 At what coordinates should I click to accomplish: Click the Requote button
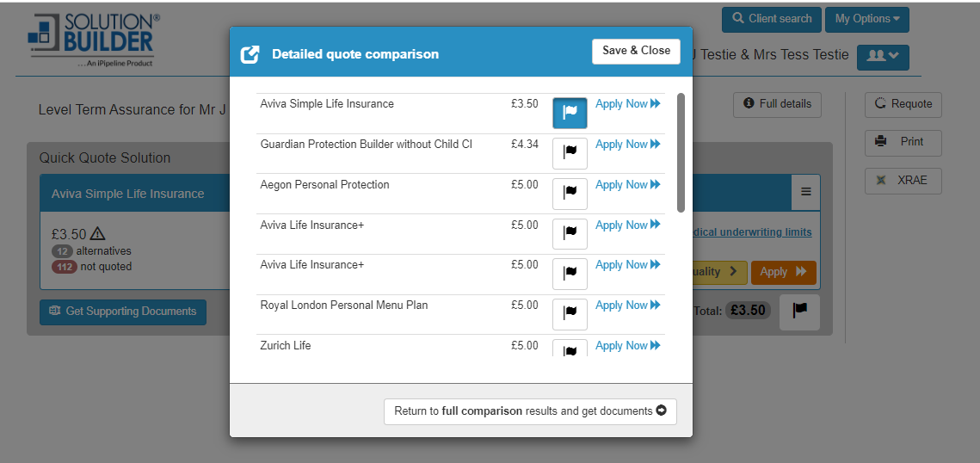tap(903, 104)
